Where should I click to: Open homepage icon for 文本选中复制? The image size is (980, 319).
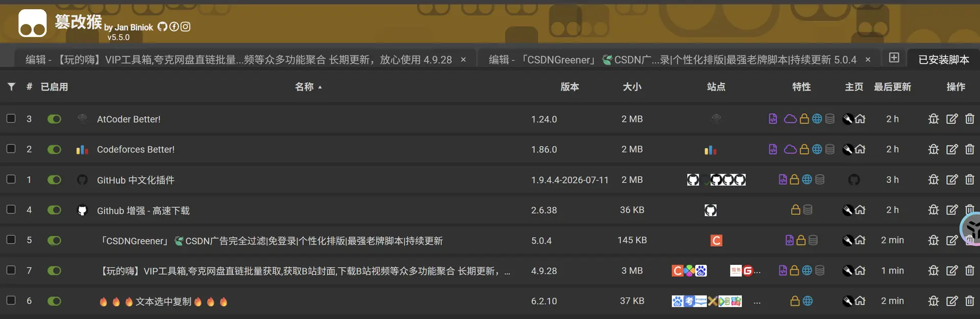click(x=860, y=301)
